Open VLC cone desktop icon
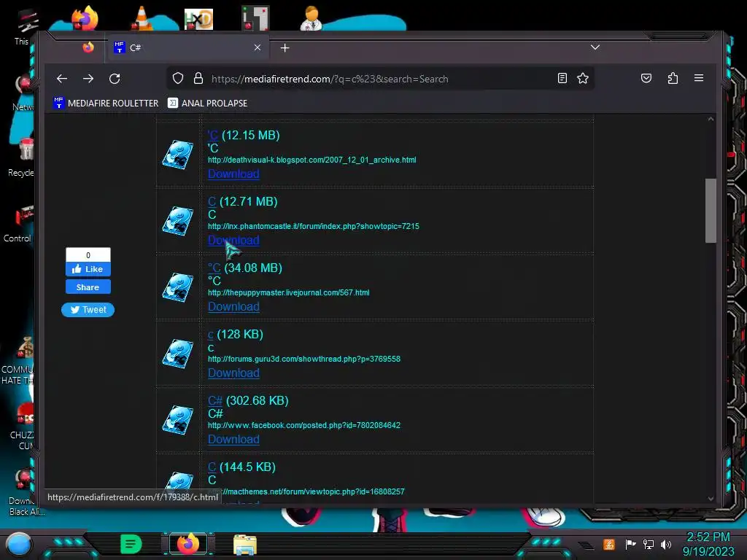 click(x=142, y=18)
